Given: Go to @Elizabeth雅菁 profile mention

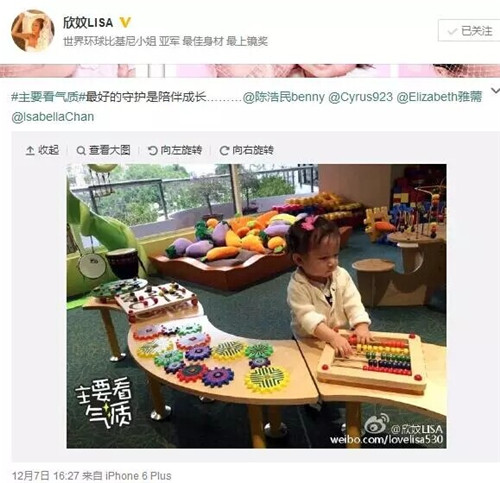Looking at the screenshot, I should 439,97.
